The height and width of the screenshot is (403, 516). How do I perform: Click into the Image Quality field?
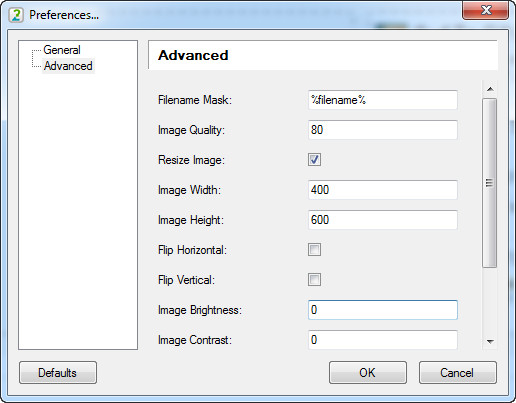pos(383,130)
